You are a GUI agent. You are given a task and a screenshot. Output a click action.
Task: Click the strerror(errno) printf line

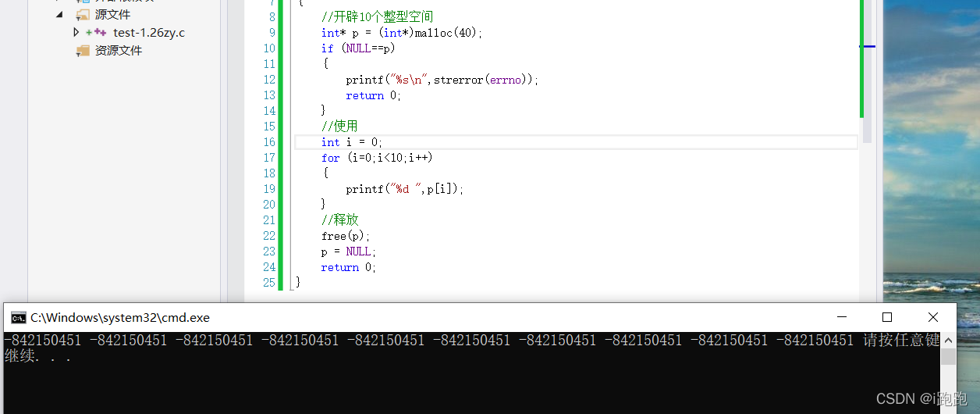(x=442, y=80)
